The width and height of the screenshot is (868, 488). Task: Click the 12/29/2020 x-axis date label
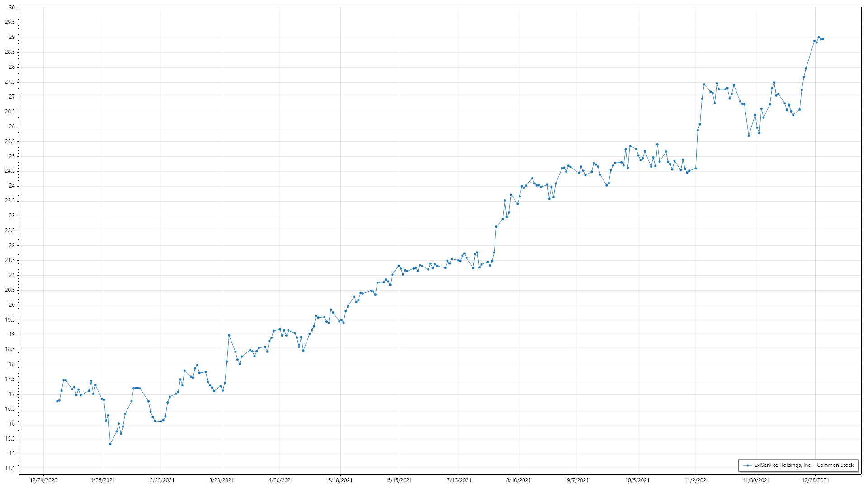(x=43, y=480)
